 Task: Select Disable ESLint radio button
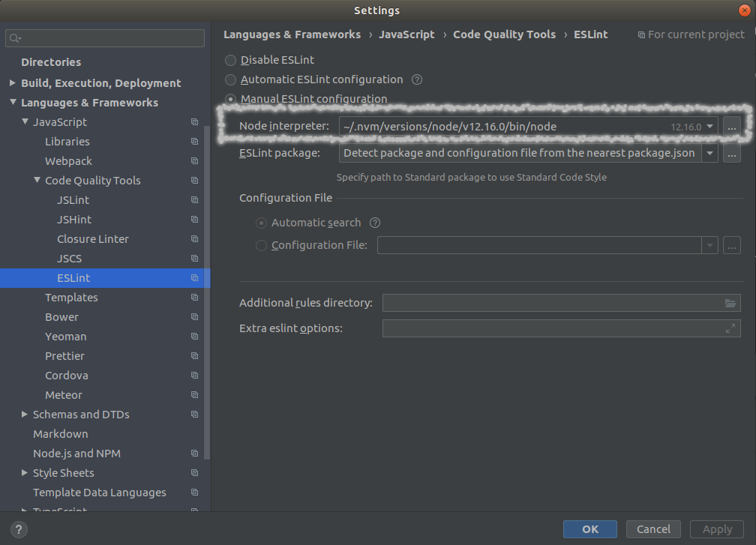tap(231, 60)
